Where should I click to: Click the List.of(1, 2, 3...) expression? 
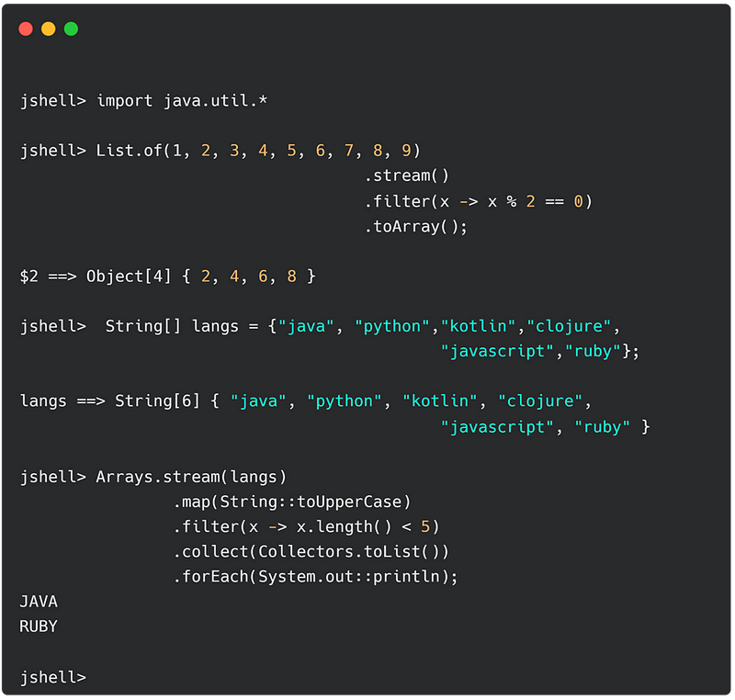click(258, 151)
